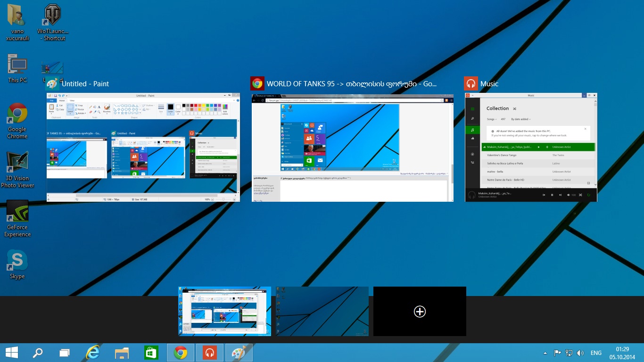This screenshot has height=362, width=644.
Task: Open the Action Center flag icon
Action: pos(557,353)
